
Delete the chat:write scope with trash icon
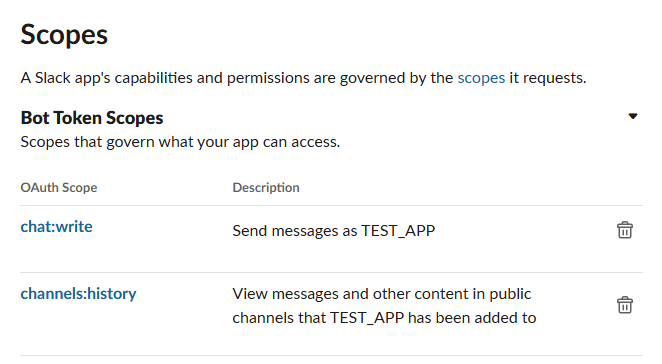coord(624,230)
